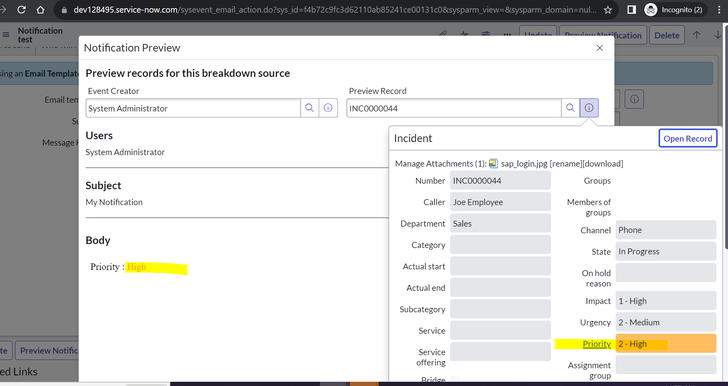Go to browser home page
728x386 pixels.
point(40,10)
